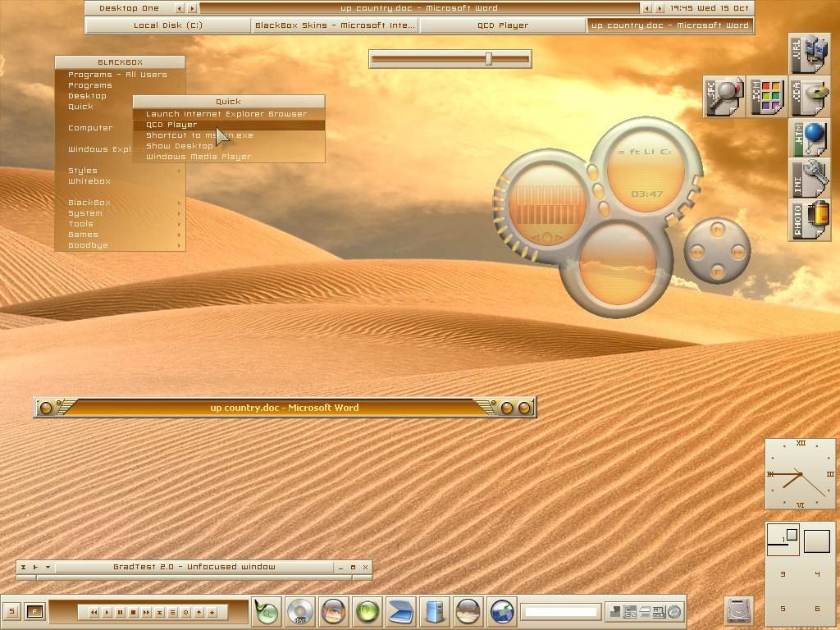The height and width of the screenshot is (630, 840).
Task: Stop playback in the bottom player bar
Action: point(134,612)
